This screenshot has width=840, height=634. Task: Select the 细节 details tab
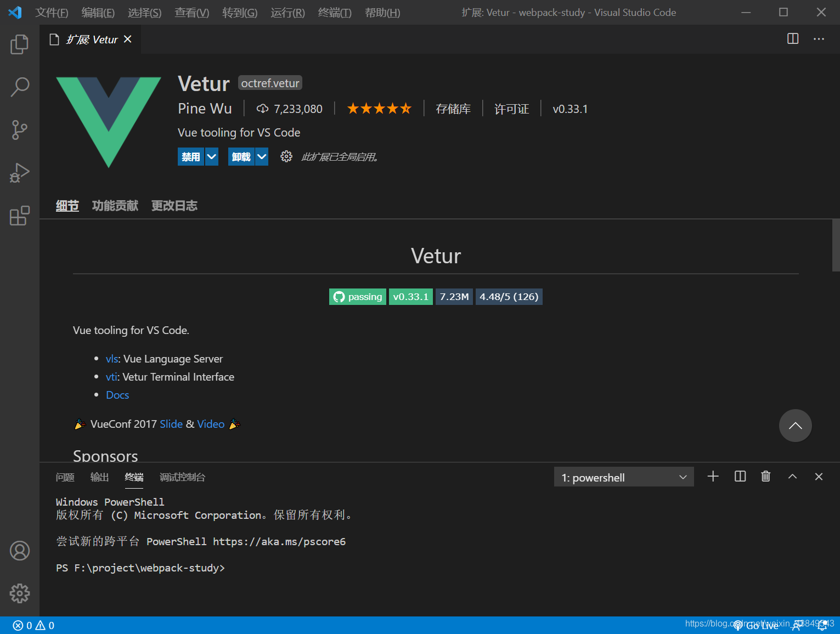pyautogui.click(x=67, y=206)
